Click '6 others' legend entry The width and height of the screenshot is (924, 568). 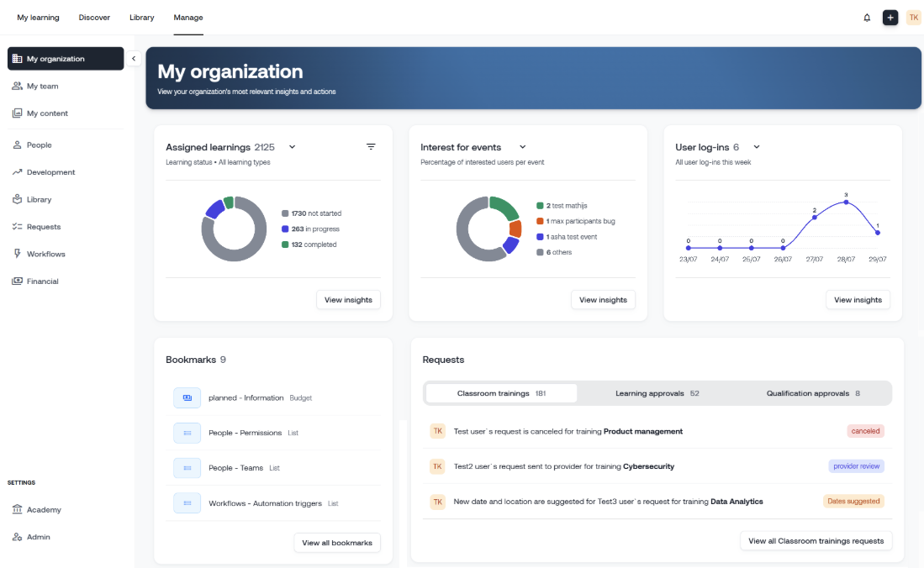click(554, 252)
